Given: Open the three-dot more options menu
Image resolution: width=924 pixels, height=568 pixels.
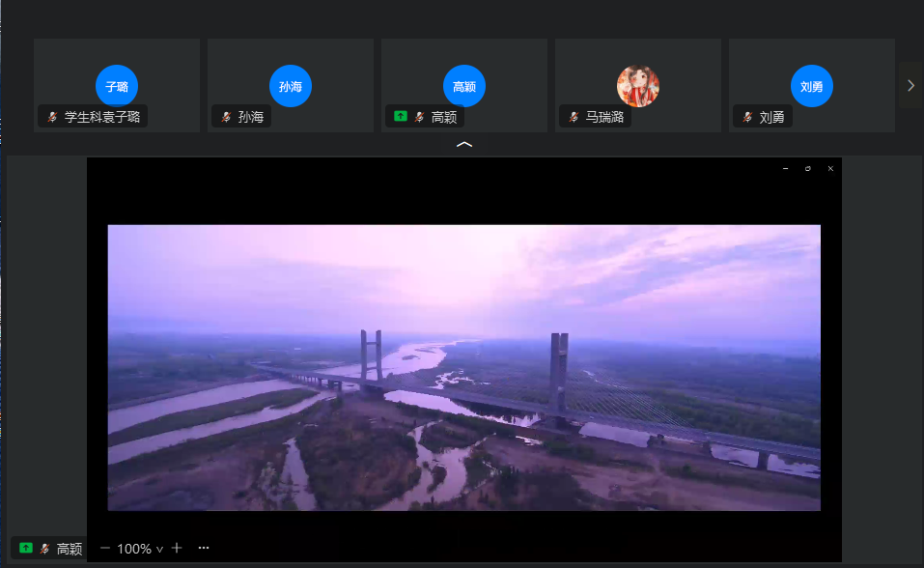Looking at the screenshot, I should click(204, 548).
